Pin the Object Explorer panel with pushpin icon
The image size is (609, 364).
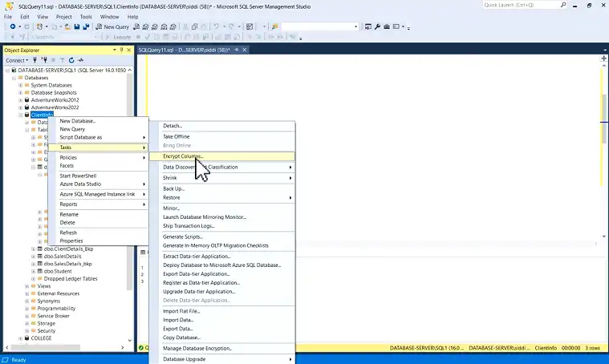pos(122,50)
